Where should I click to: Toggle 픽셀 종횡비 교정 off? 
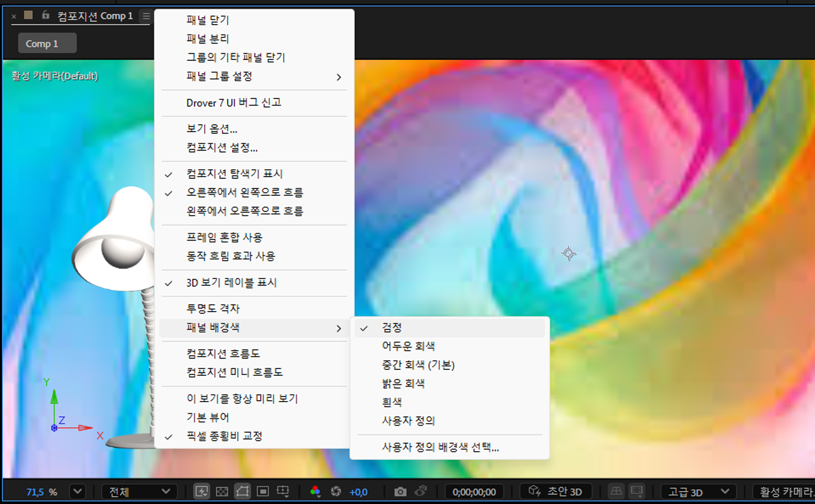point(225,436)
